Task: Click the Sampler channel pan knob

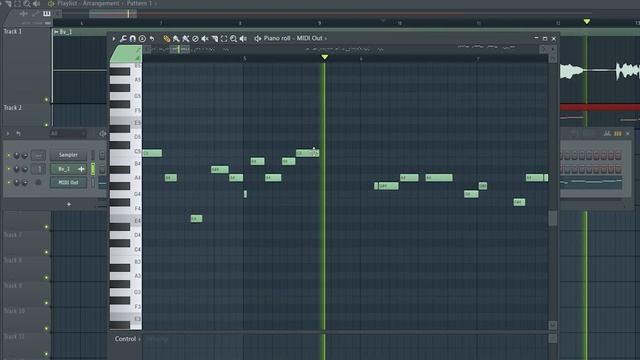Action: (x=16, y=155)
